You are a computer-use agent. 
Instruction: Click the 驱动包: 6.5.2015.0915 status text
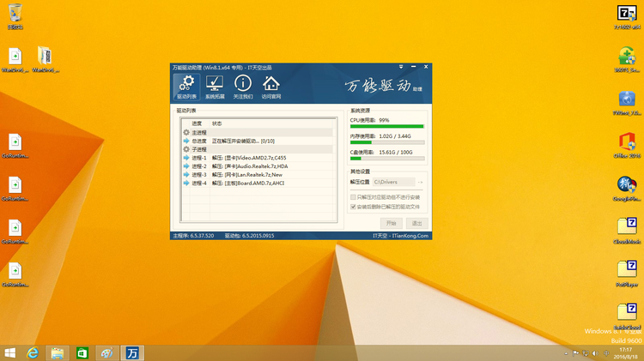249,236
